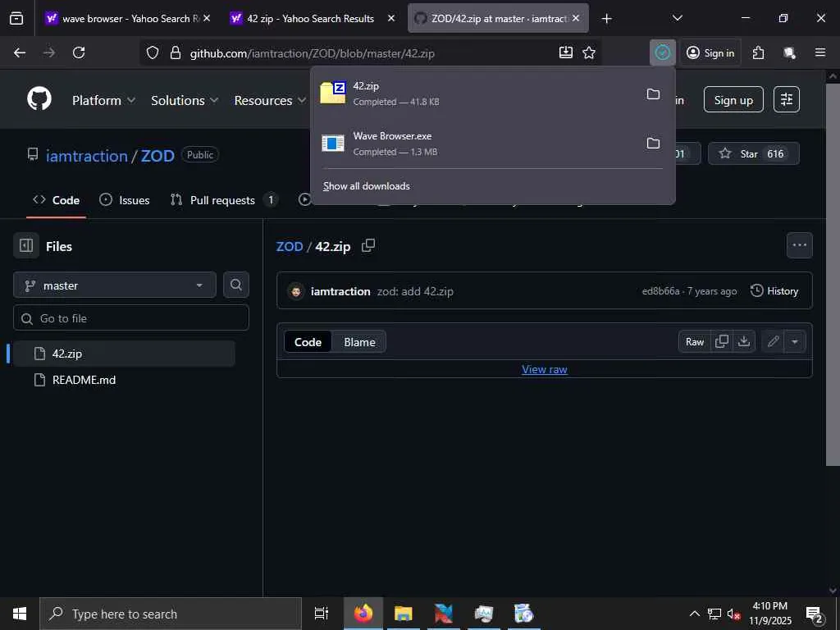Show hidden system tray icons
Image resolution: width=840 pixels, height=630 pixels.
pos(694,614)
